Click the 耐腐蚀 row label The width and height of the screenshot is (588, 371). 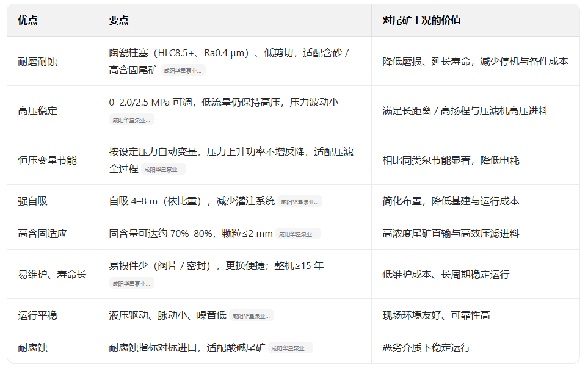32,348
